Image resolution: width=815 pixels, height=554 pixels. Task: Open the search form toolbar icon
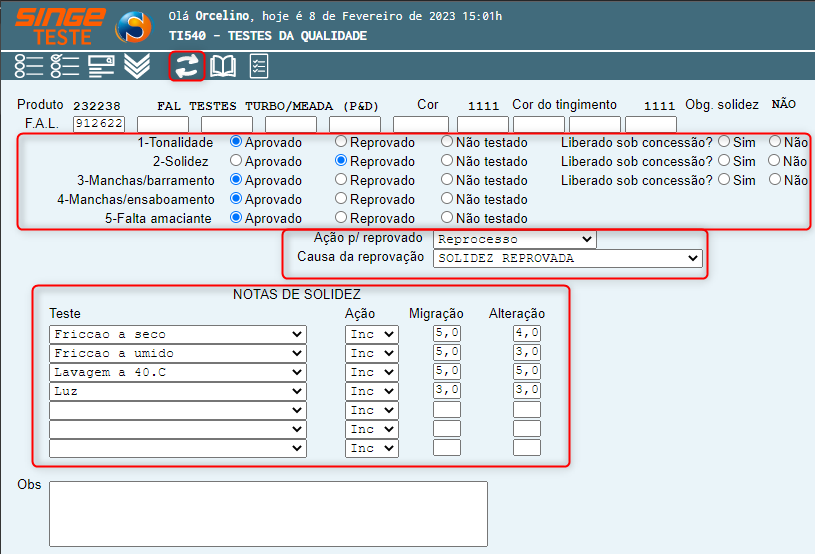(x=101, y=67)
